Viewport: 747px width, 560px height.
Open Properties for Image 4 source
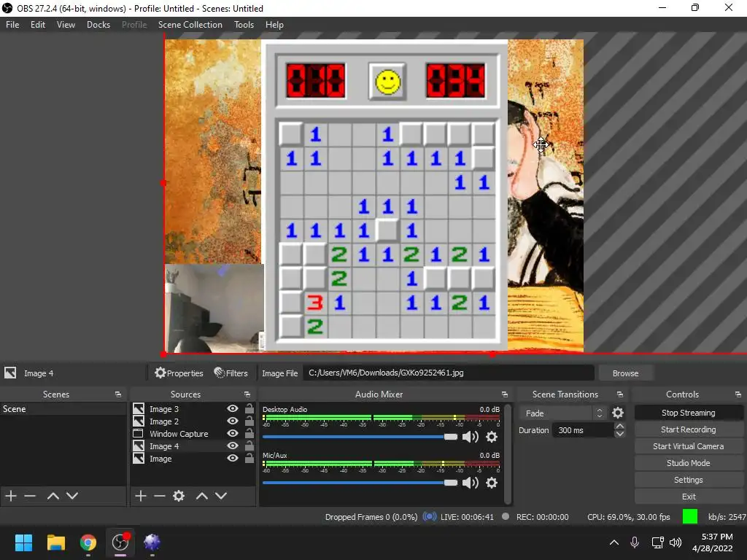click(179, 373)
